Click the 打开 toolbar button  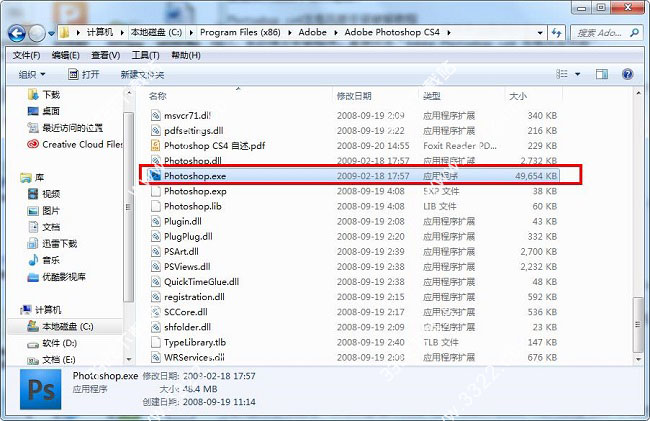[x=83, y=75]
